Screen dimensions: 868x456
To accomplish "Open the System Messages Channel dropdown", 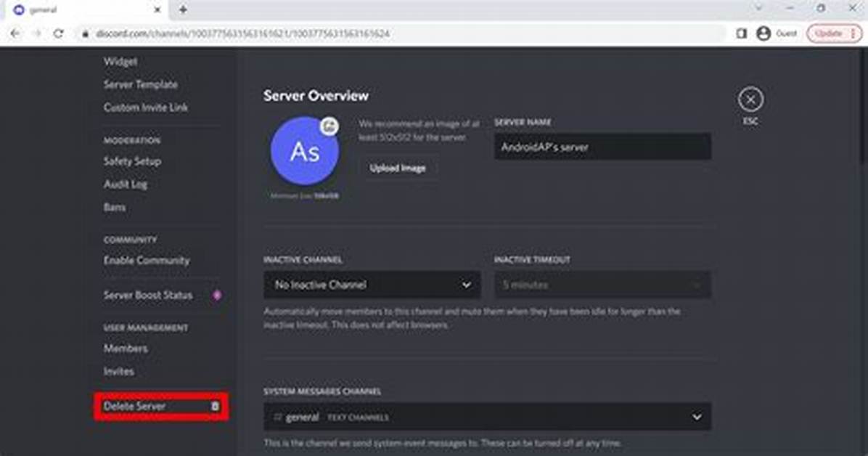I will (x=487, y=417).
